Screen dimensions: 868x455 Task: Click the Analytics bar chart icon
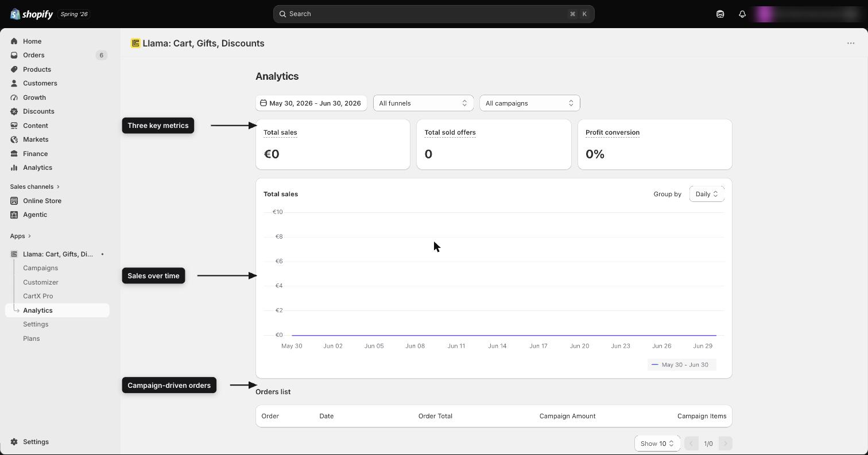[x=14, y=168]
